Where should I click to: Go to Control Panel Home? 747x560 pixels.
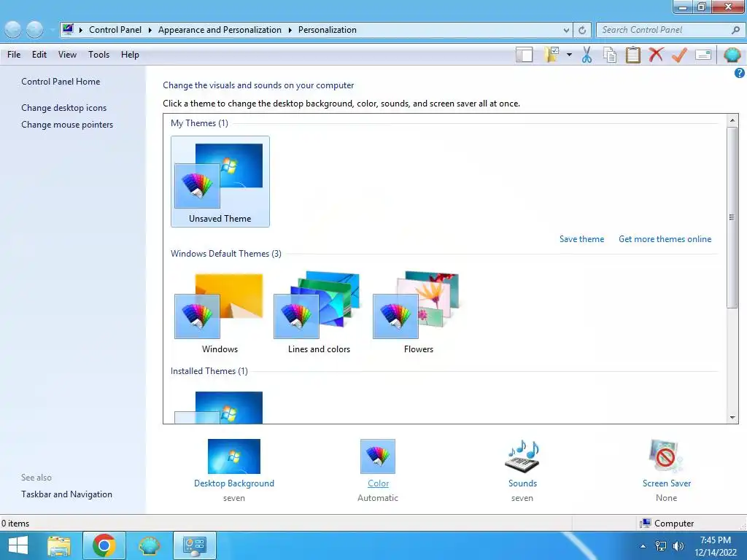pos(61,82)
